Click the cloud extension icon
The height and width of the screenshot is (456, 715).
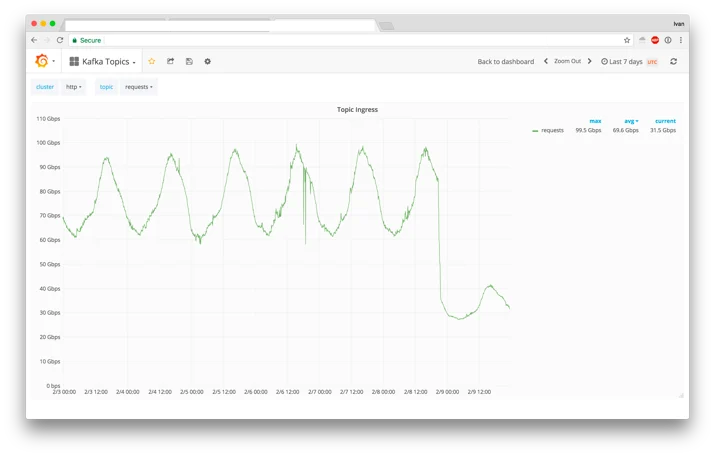[642, 40]
